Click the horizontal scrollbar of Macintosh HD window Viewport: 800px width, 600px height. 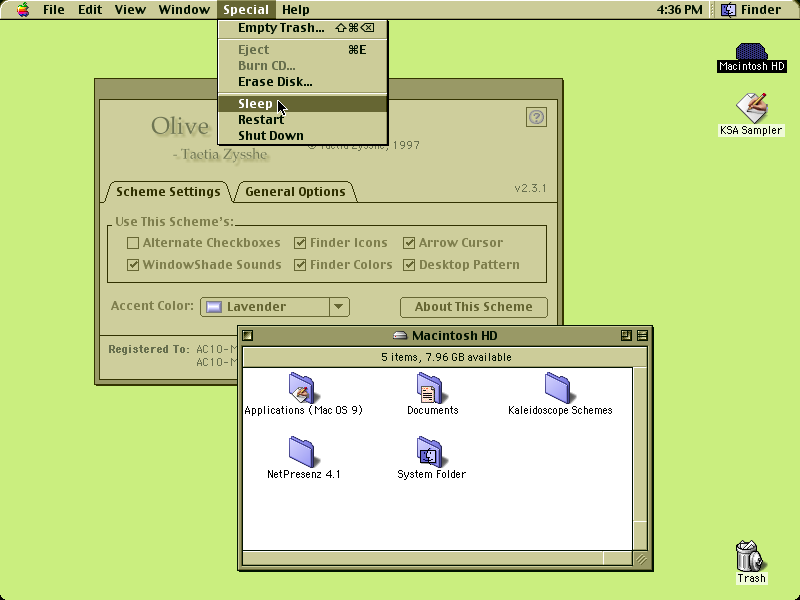438,558
